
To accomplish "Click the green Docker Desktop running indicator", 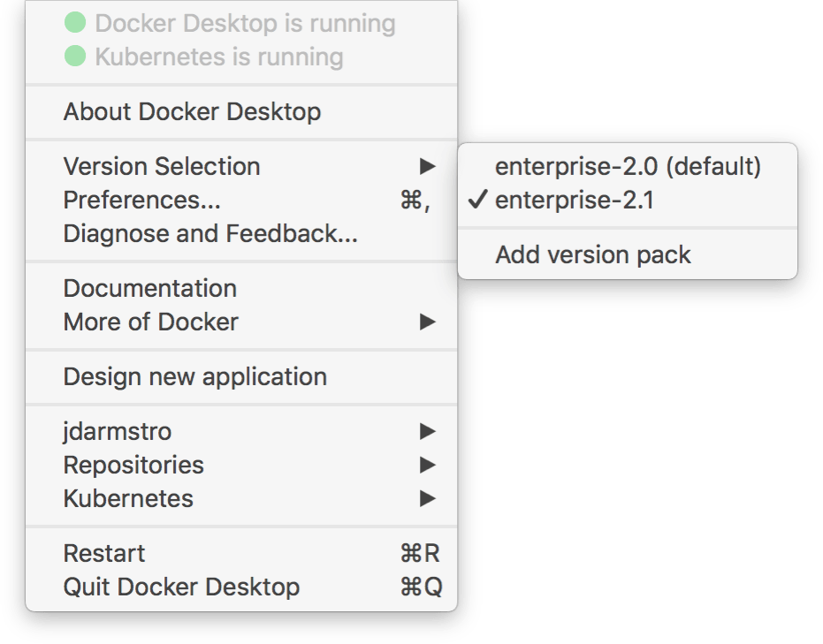I will coord(75,23).
